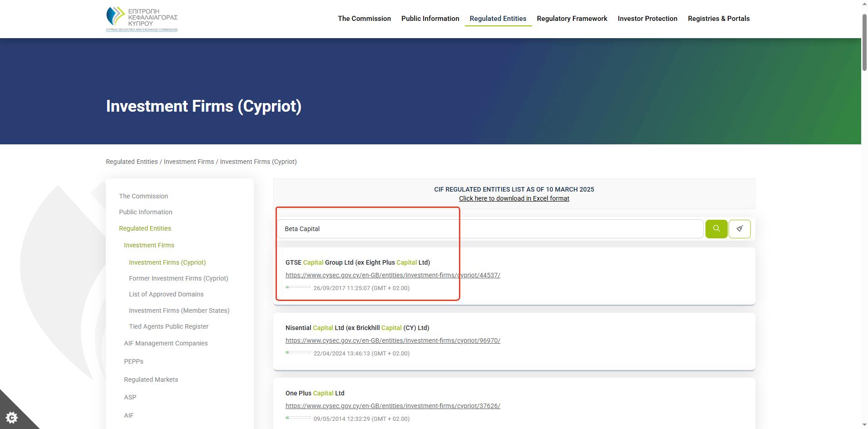
Task: Select Former Investment Firms (Cypriot) in sidebar
Action: [x=178, y=278]
